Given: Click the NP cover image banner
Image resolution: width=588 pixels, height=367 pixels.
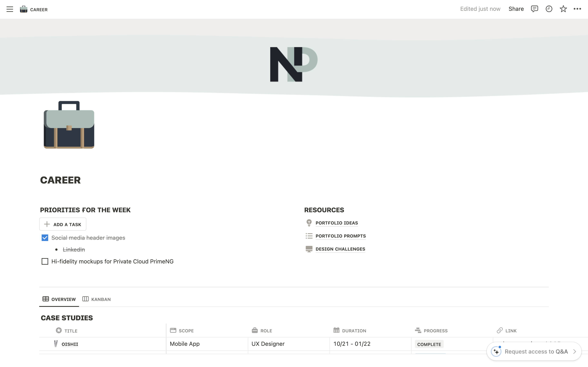Looking at the screenshot, I should [x=294, y=64].
